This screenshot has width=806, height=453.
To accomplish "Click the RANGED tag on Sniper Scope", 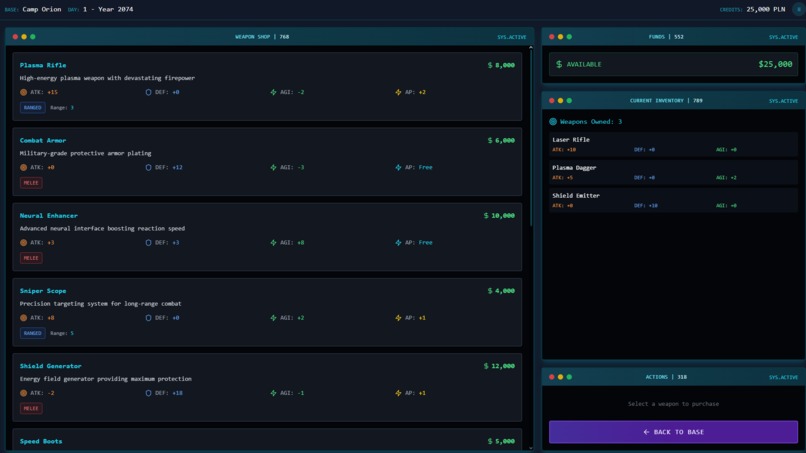I will coord(32,333).
